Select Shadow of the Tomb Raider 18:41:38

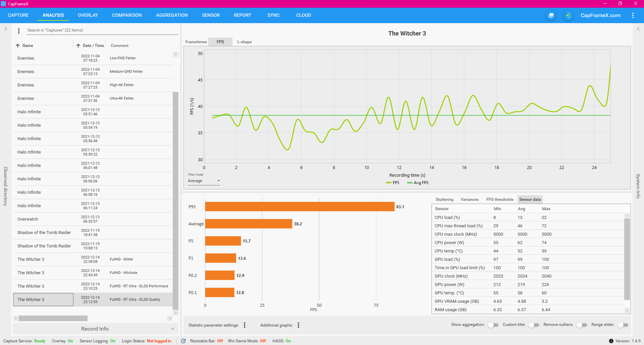point(93,233)
